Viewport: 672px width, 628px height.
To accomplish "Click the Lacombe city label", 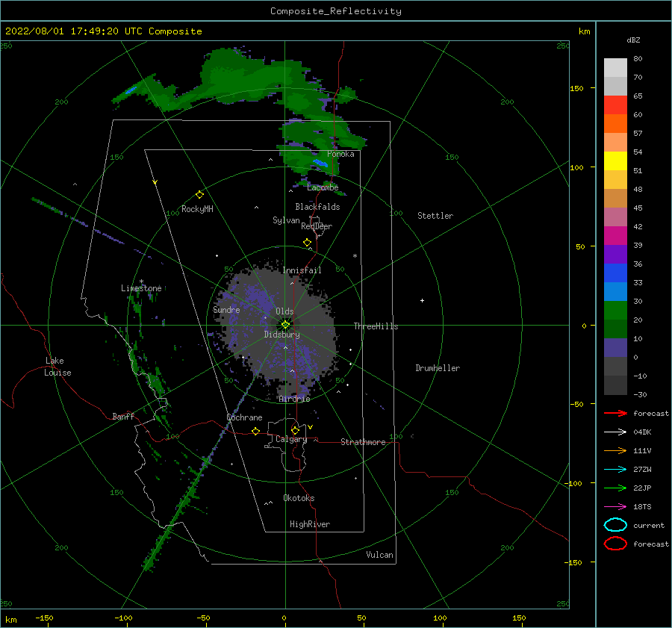I will click(323, 187).
